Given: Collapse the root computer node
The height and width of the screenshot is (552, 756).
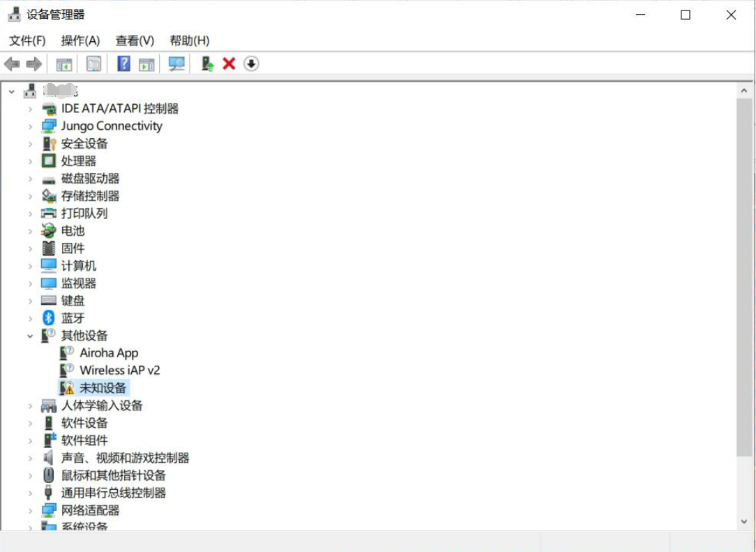Looking at the screenshot, I should [12, 91].
